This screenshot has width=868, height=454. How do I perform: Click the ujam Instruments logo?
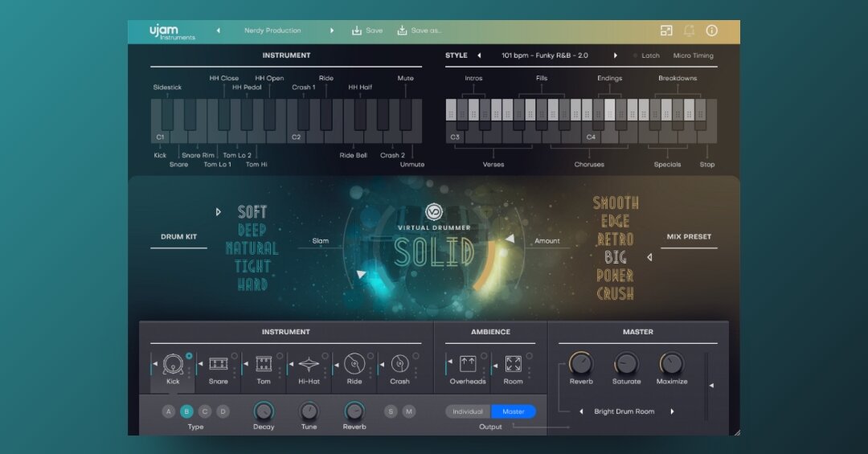tap(172, 31)
